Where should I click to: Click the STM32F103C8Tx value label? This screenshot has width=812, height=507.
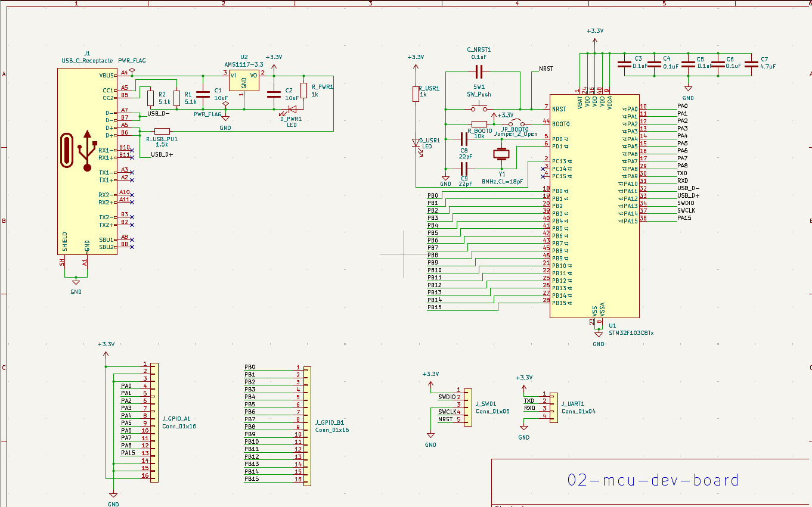click(x=631, y=333)
